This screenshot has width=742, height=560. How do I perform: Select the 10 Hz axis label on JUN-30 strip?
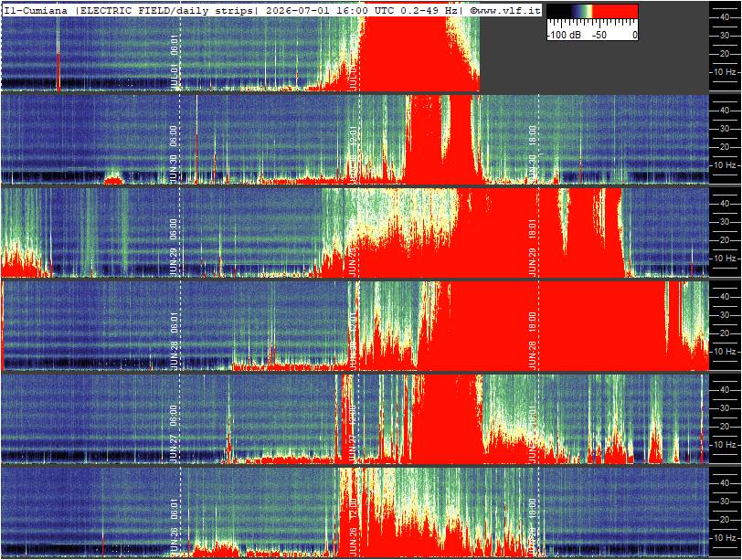pos(726,165)
